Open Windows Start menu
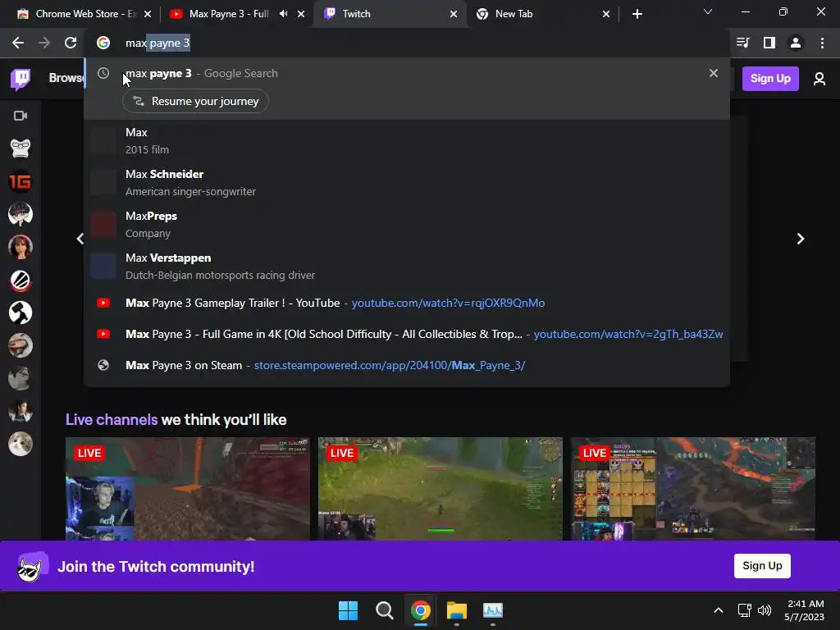The height and width of the screenshot is (630, 840). pyautogui.click(x=348, y=610)
